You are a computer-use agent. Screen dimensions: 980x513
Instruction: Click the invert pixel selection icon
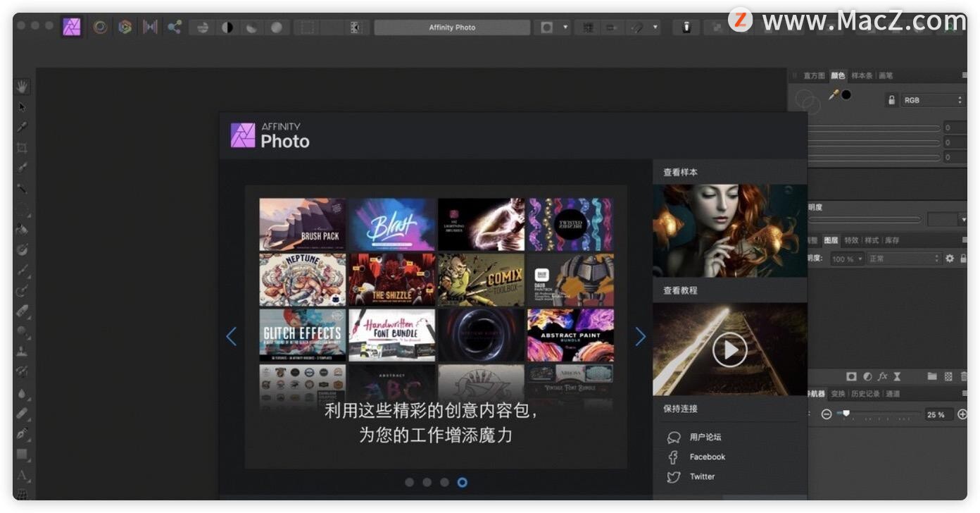coord(356,27)
